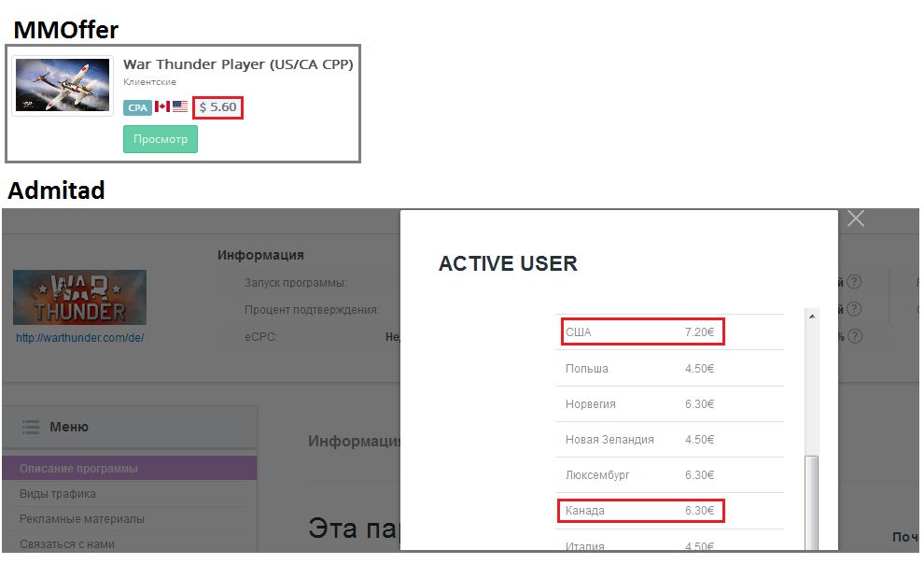The image size is (924, 564).
Task: Open the War Thunder airplane thumbnail
Action: click(x=49, y=86)
